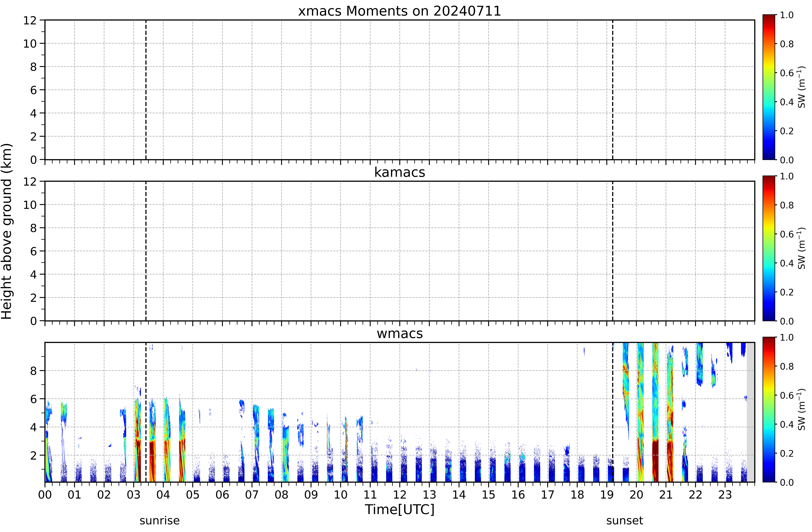This screenshot has width=812, height=532.
Task: Click the sunrise dashed line in kamacs panel
Action: 146,251
